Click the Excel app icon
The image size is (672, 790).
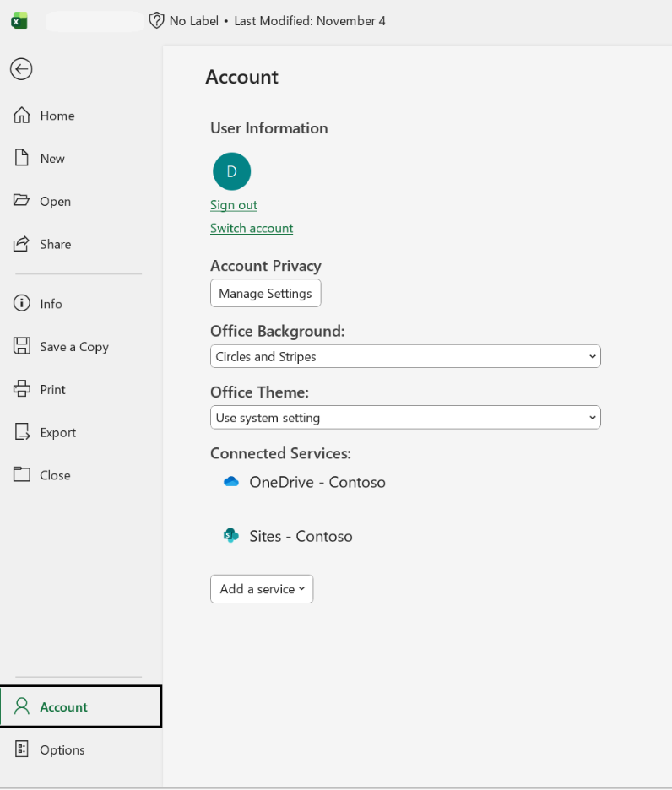19,20
